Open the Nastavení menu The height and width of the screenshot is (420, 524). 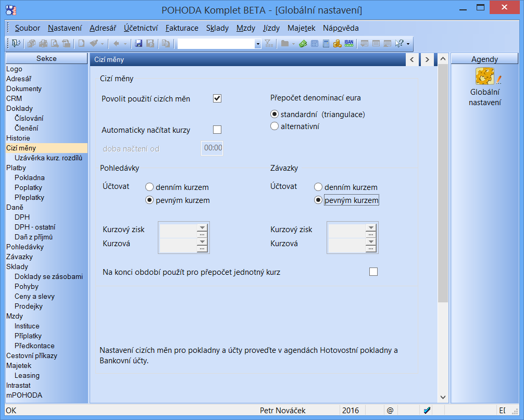pos(65,28)
